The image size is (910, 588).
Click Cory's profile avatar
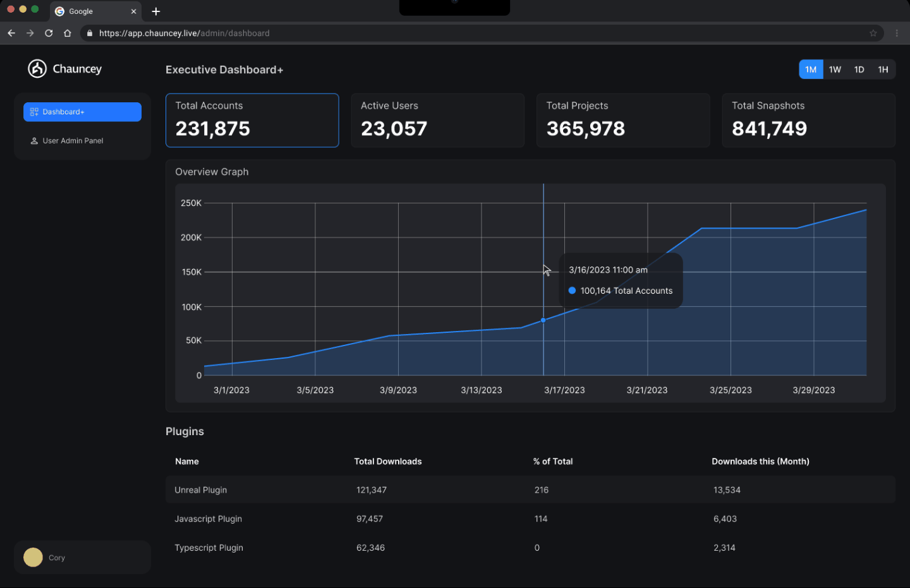pyautogui.click(x=33, y=557)
